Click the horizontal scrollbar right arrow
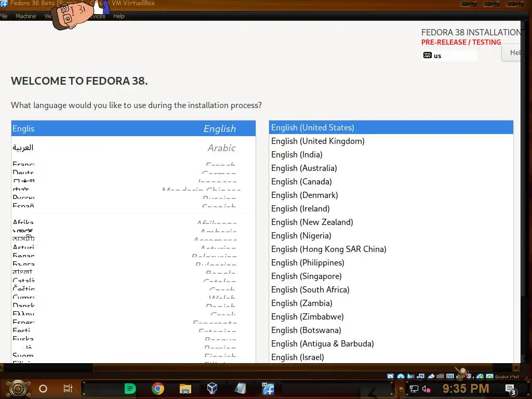Image resolution: width=532 pixels, height=399 pixels. point(516,367)
